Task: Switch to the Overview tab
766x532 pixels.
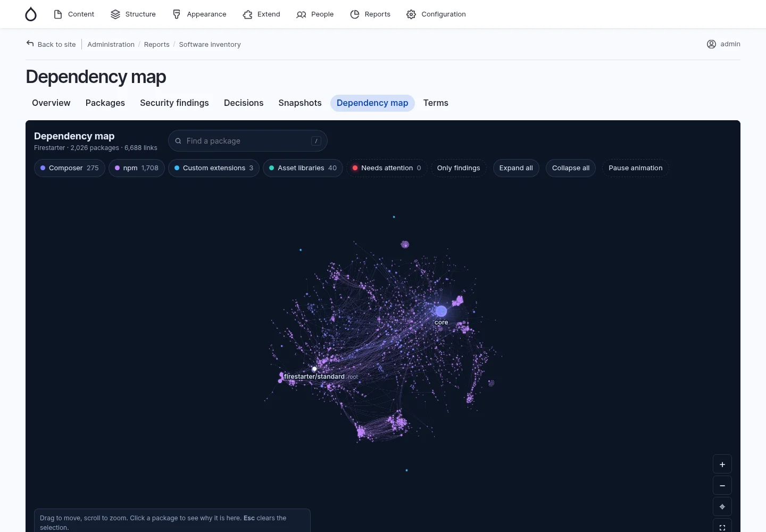Action: point(51,103)
